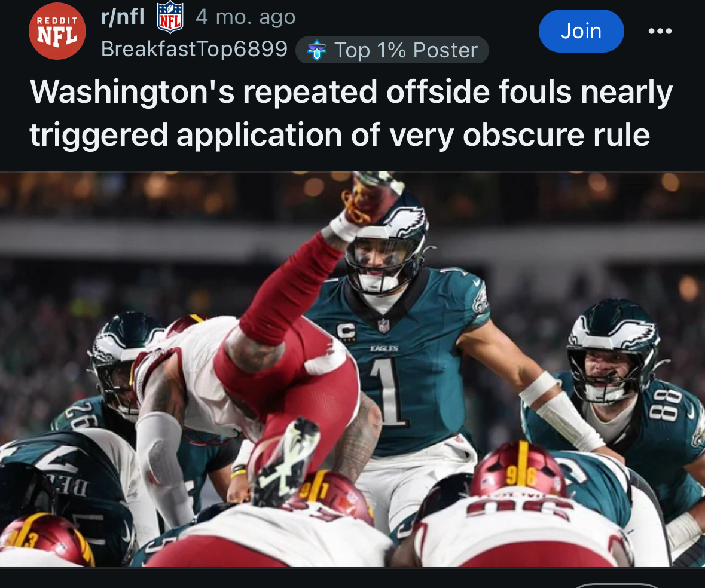Screen dimensions: 705x588
Task: Click the captain C patch on the jersey
Action: 345,332
